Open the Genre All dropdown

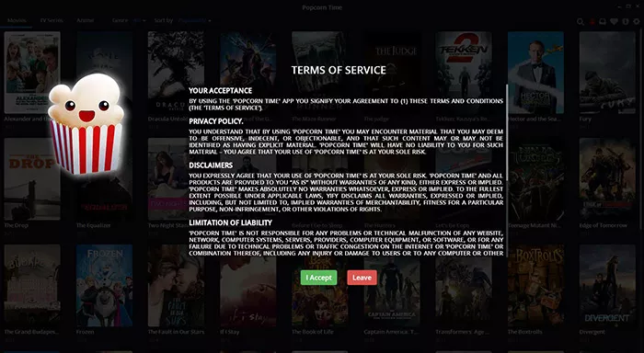coord(139,20)
